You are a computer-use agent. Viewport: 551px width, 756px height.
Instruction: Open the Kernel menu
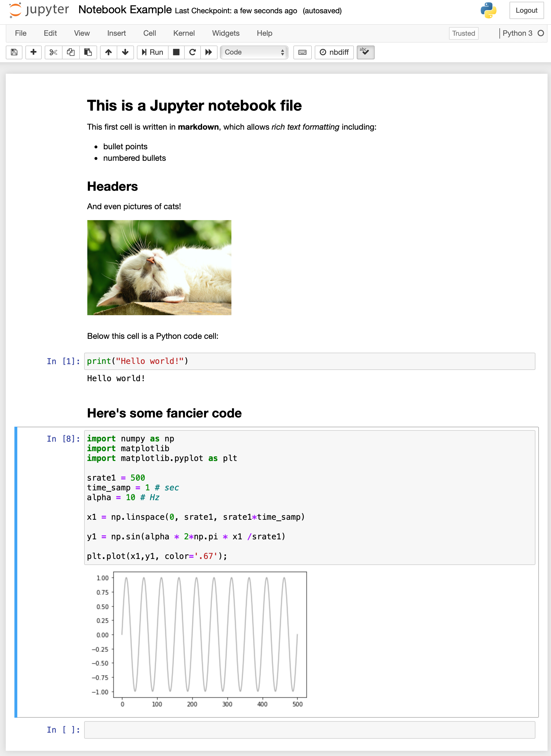(x=184, y=33)
